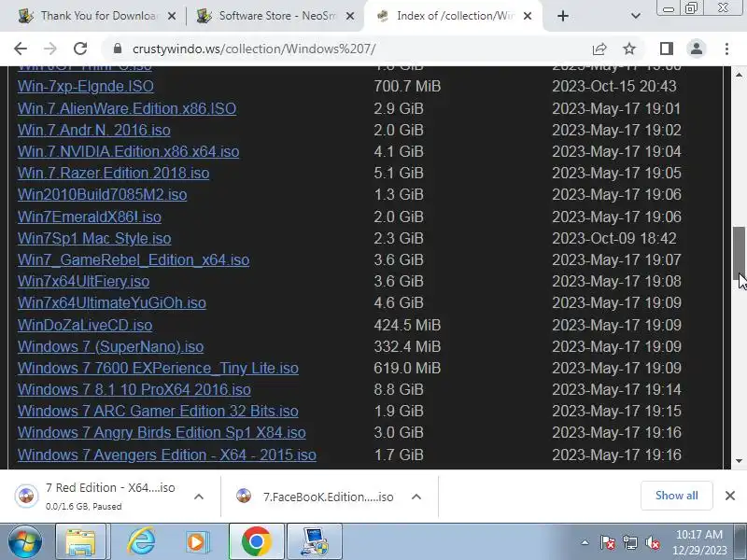Open Win.7.Andr.N. 2016.iso link
The height and width of the screenshot is (560, 747).
click(94, 130)
